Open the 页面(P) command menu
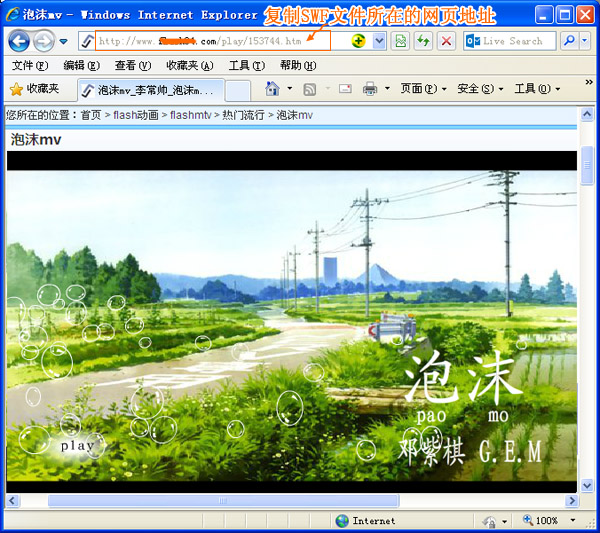The height and width of the screenshot is (533, 600). point(423,89)
